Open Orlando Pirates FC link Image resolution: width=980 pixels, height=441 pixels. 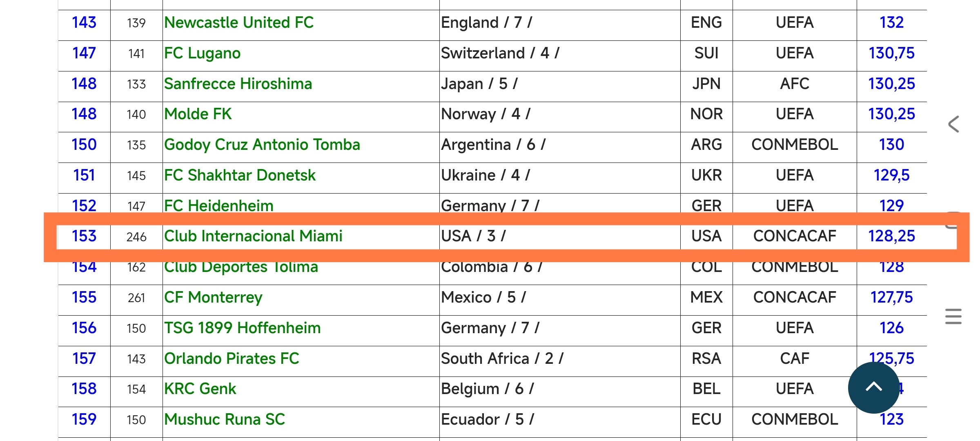(x=232, y=359)
